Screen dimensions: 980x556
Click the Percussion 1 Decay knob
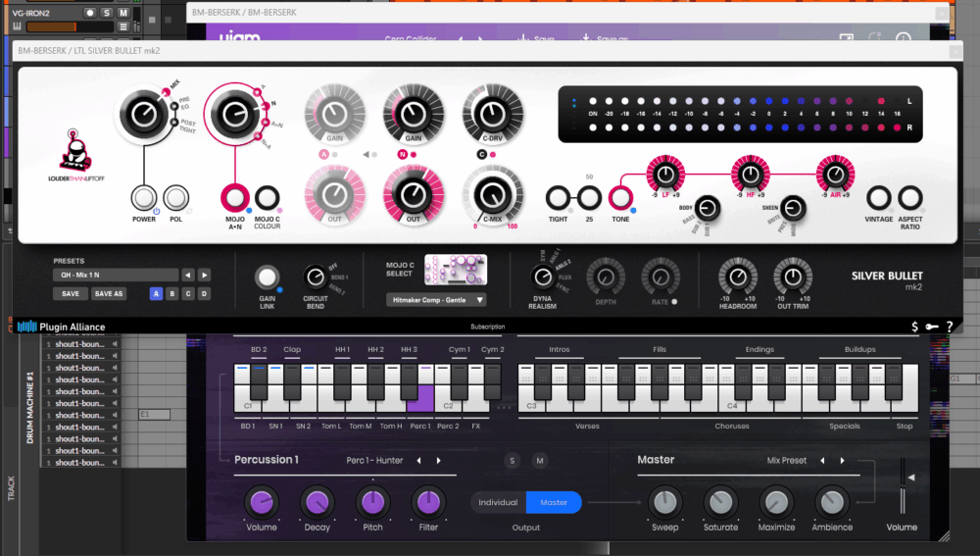[x=317, y=502]
